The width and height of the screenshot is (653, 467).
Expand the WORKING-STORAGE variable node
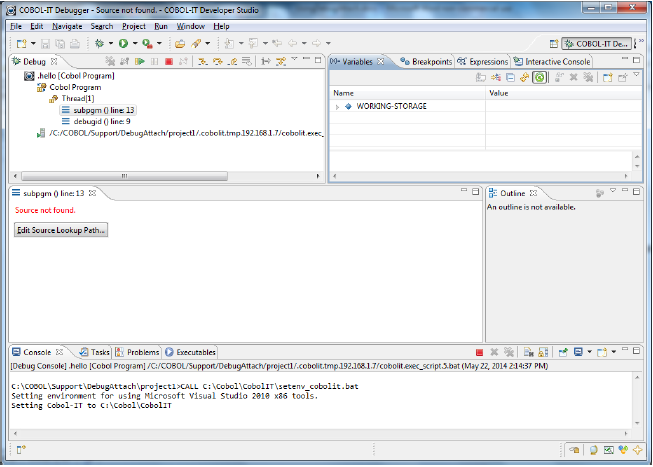[x=337, y=107]
